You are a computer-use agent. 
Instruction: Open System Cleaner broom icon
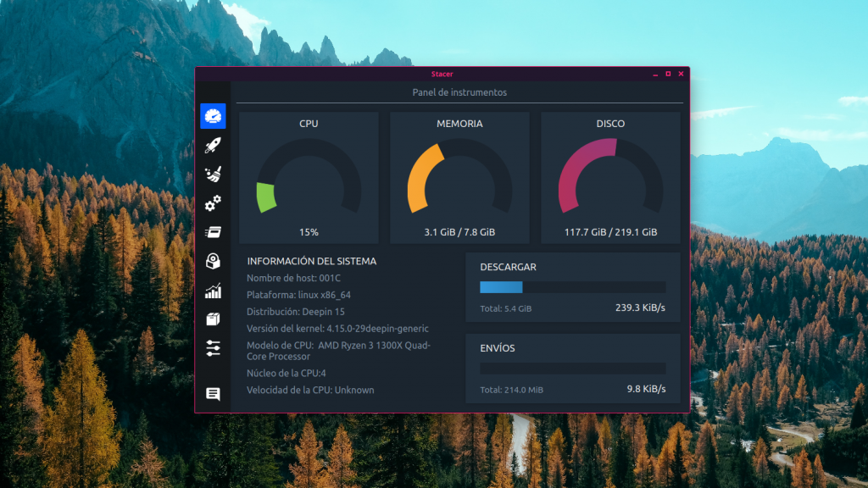[213, 175]
